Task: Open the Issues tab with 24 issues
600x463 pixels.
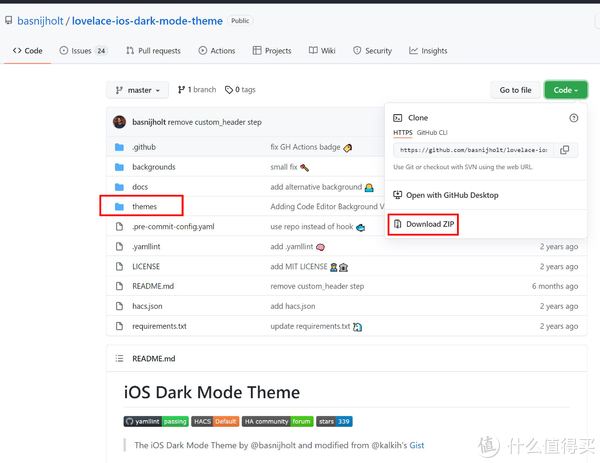Action: (83, 51)
